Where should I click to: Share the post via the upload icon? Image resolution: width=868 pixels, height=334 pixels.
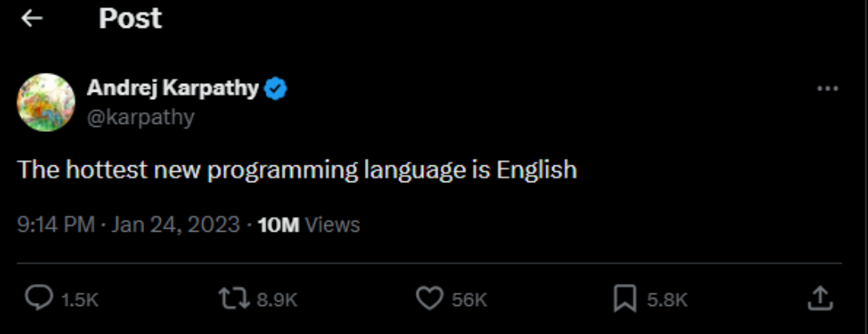tap(819, 299)
